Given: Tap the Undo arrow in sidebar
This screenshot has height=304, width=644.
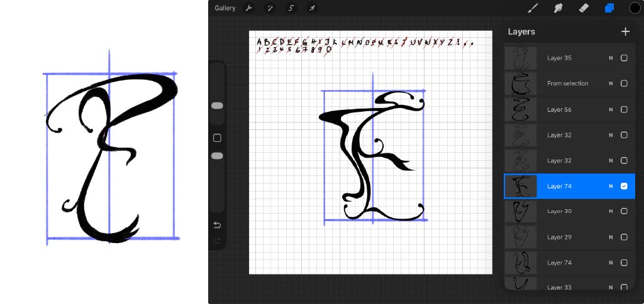Looking at the screenshot, I should [217, 225].
